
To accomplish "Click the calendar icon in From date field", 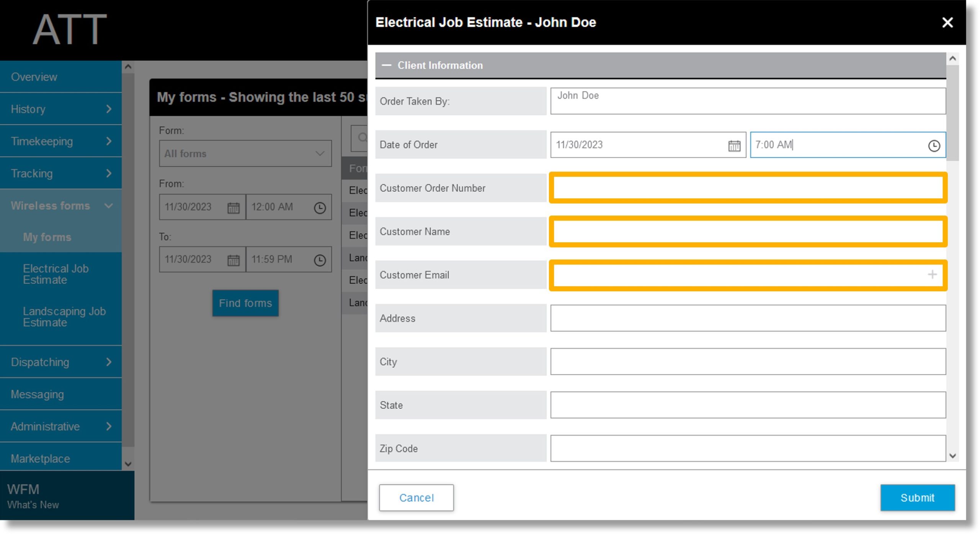I will coord(233,206).
